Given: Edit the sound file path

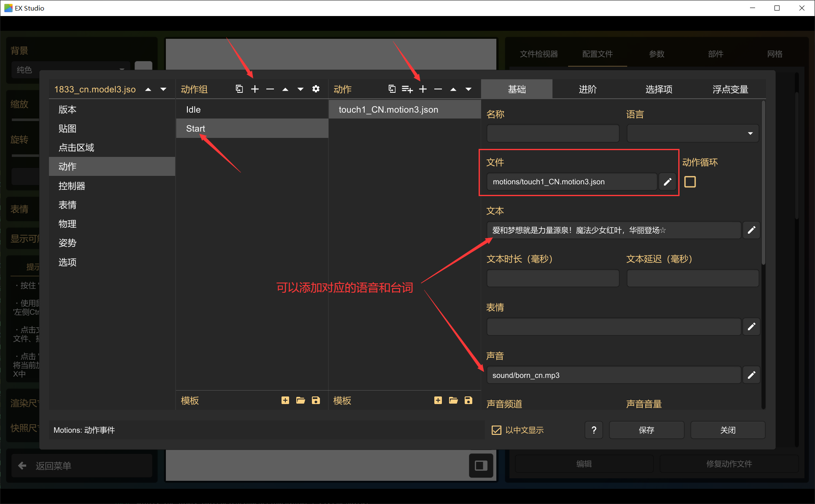Looking at the screenshot, I should 751,375.
